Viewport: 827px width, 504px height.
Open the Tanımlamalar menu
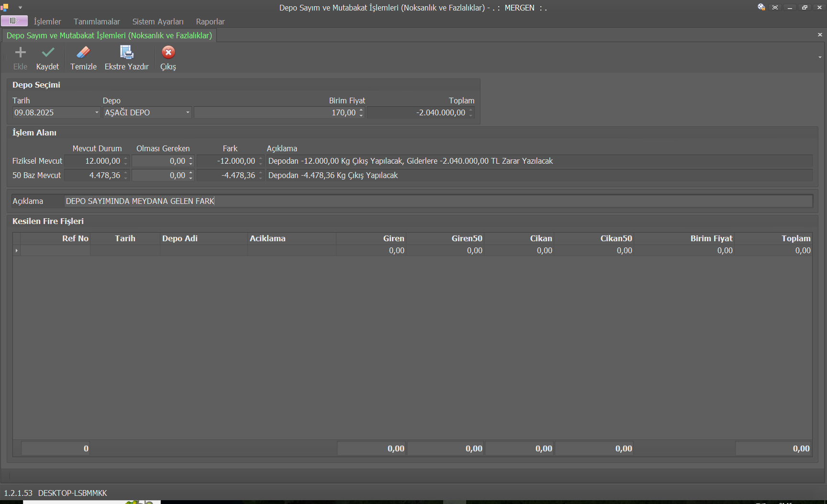tap(97, 22)
